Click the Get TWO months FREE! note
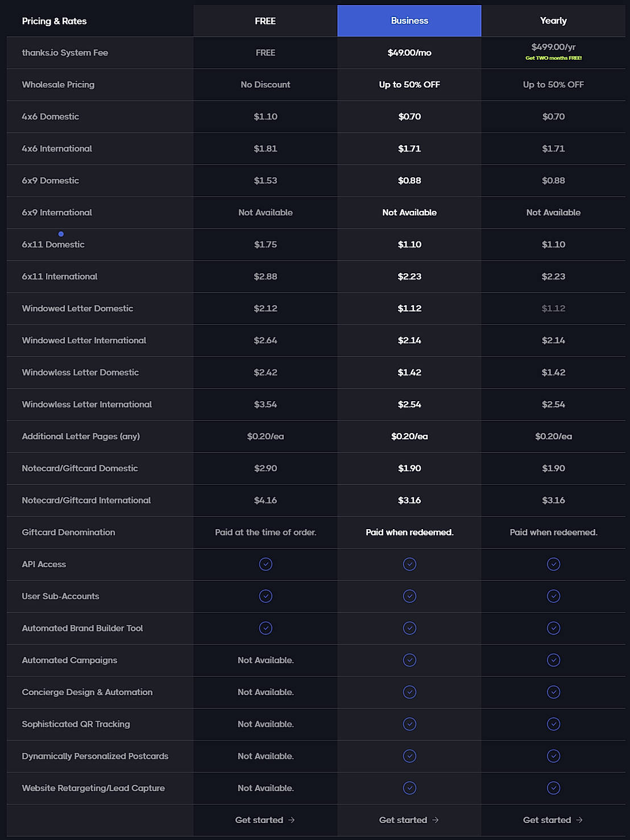Image resolution: width=630 pixels, height=840 pixels. coord(553,58)
